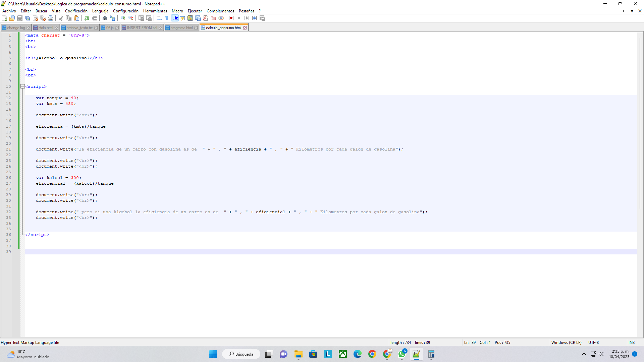Click the INS indicator in status bar

[632, 343]
